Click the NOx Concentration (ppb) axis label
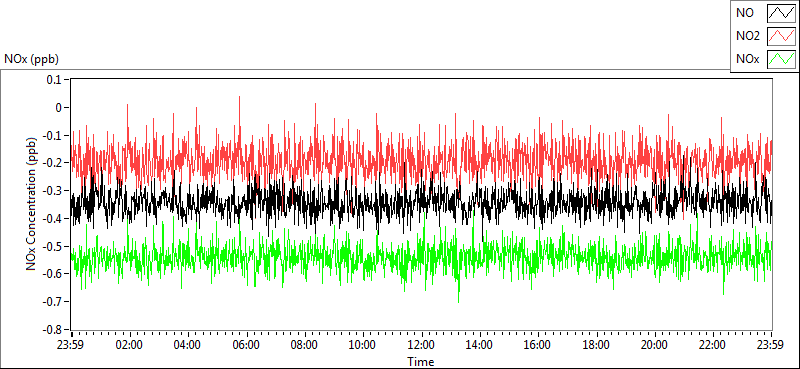 click(32, 203)
